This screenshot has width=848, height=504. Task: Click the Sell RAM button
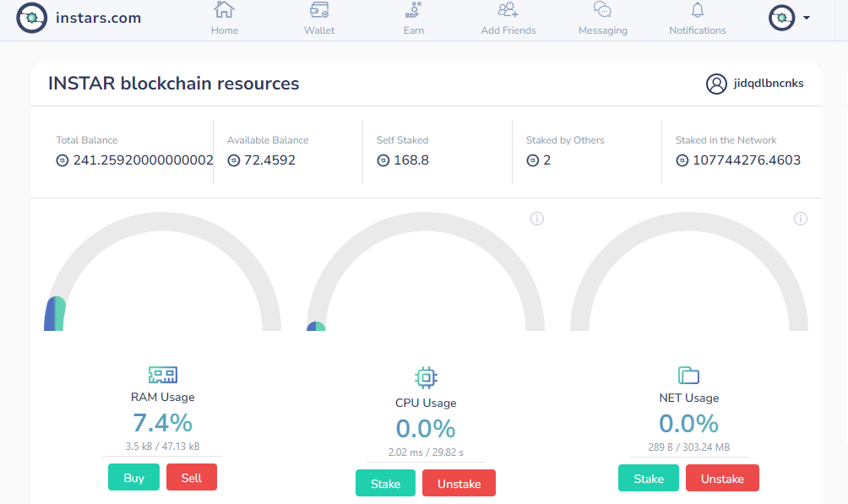pos(192,478)
